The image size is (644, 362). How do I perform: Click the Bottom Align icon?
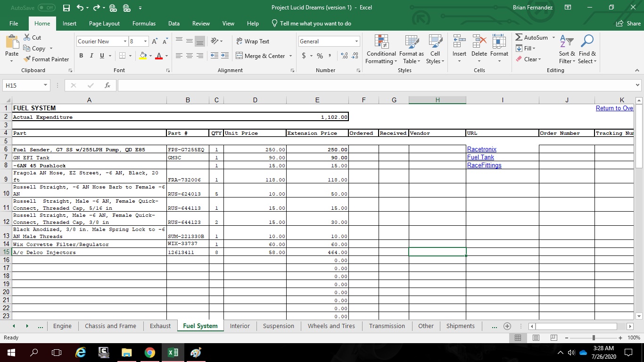click(200, 41)
